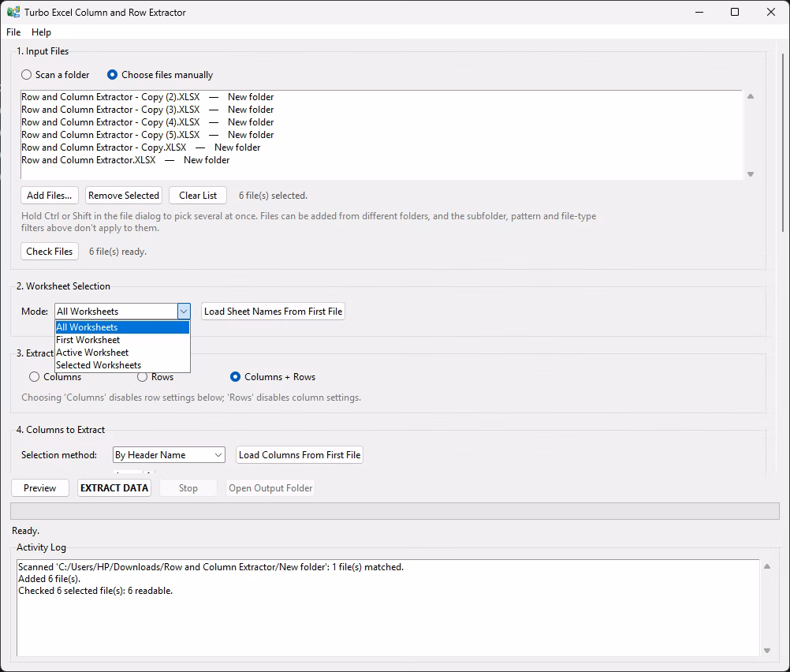
Task: Click the Add Files... button
Action: click(x=50, y=196)
